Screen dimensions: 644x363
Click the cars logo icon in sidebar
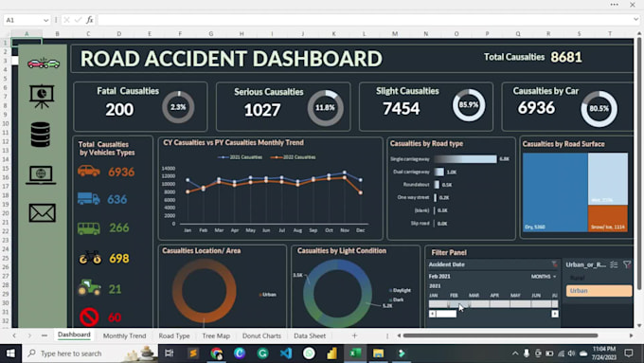coord(44,64)
